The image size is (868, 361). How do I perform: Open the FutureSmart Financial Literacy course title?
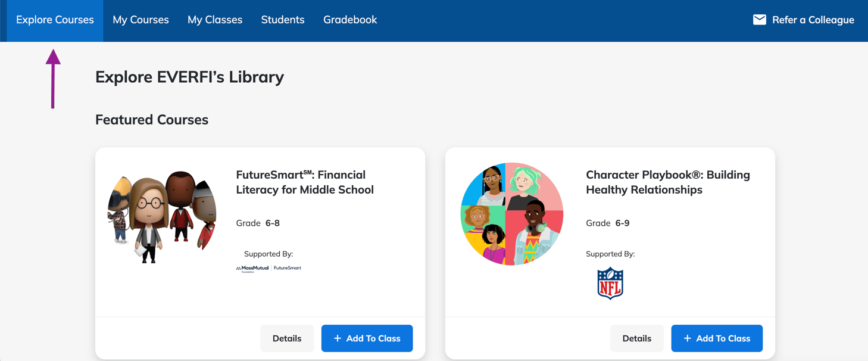(x=305, y=182)
